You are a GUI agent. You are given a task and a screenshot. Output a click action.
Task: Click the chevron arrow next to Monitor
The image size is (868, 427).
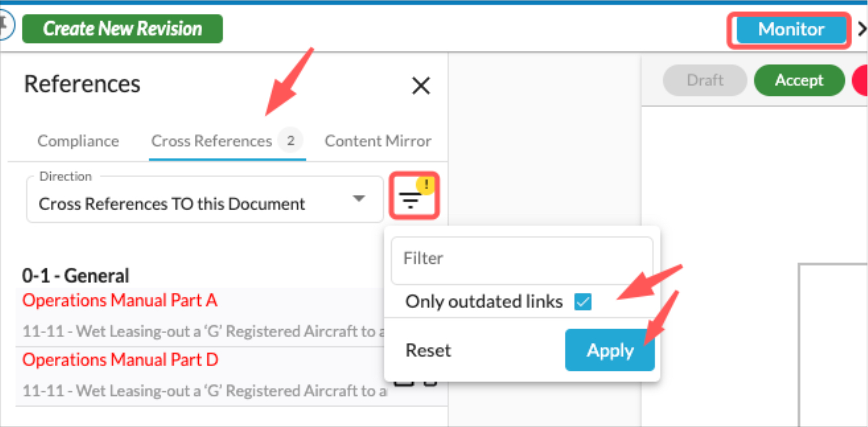[x=861, y=29]
